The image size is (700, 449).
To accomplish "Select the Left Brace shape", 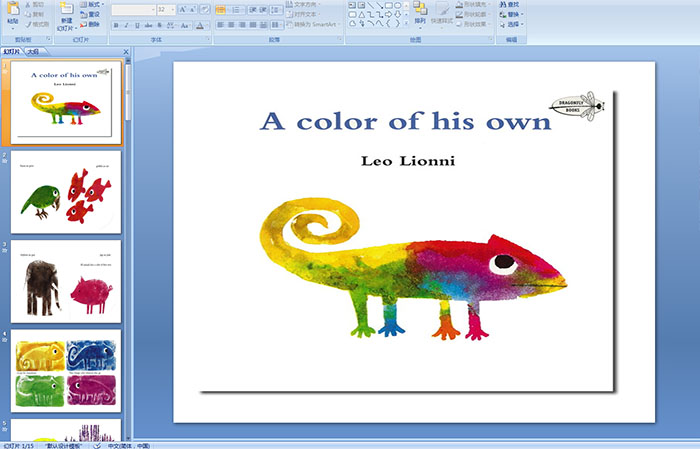I will 388,24.
